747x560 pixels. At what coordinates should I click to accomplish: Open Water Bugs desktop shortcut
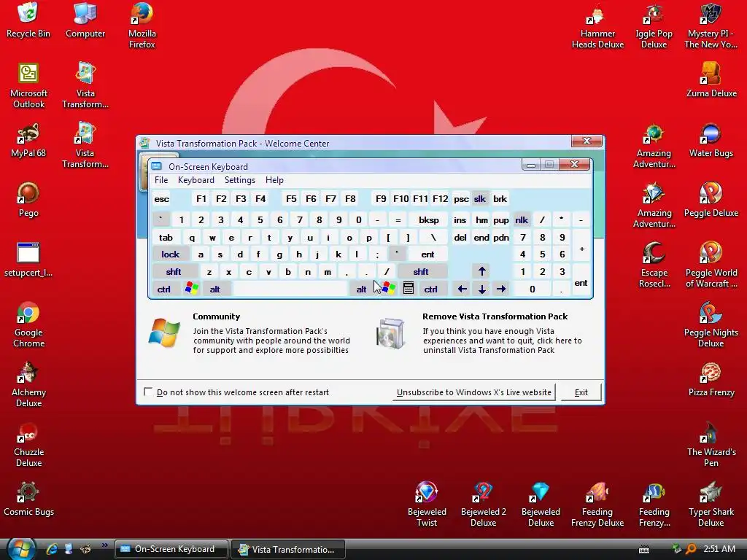tap(711, 141)
